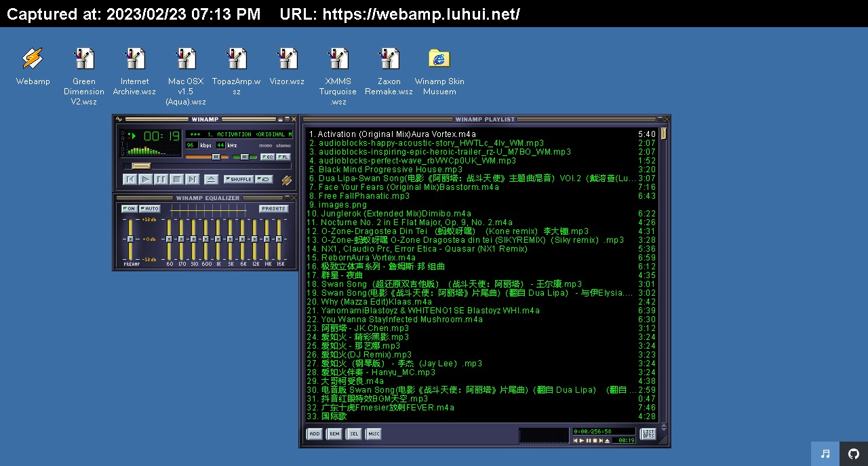Open the ADD menu in playlist
868x466 pixels.
[x=314, y=433]
